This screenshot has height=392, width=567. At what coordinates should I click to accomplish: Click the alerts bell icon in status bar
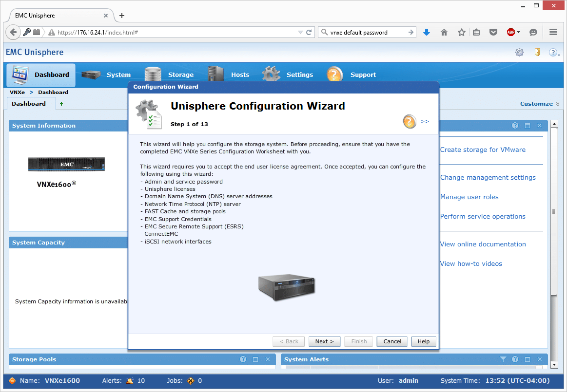tap(130, 380)
